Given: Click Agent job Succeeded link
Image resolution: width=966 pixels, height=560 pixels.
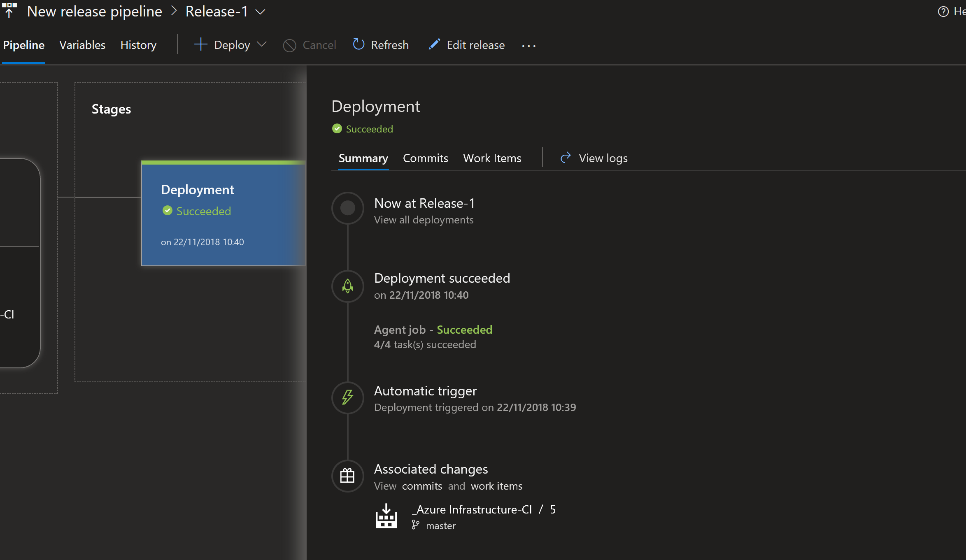Looking at the screenshot, I should pos(433,330).
